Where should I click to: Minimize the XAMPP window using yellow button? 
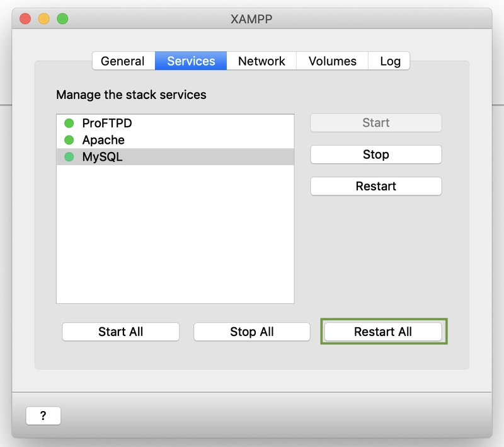43,19
